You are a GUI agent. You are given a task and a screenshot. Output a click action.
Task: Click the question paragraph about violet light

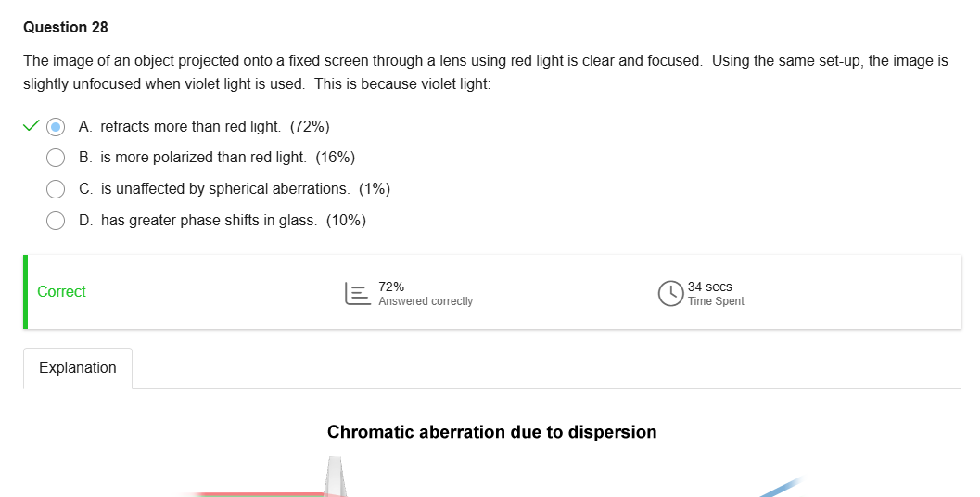click(x=485, y=72)
